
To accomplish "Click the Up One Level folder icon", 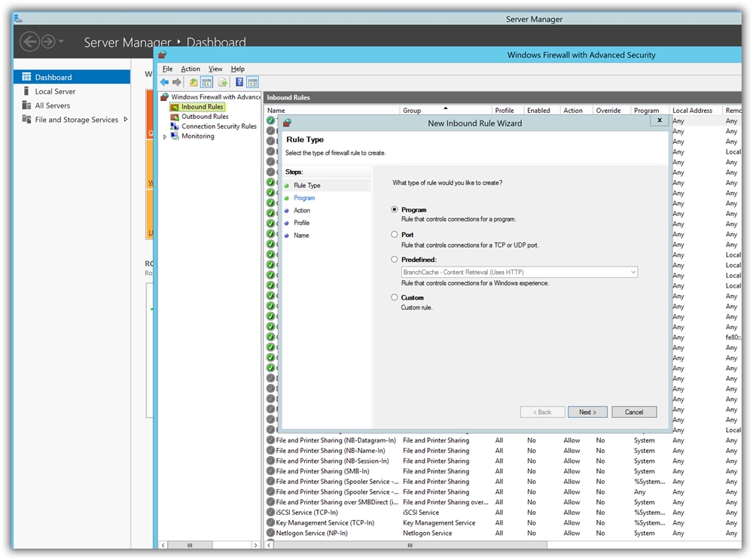I will (194, 83).
